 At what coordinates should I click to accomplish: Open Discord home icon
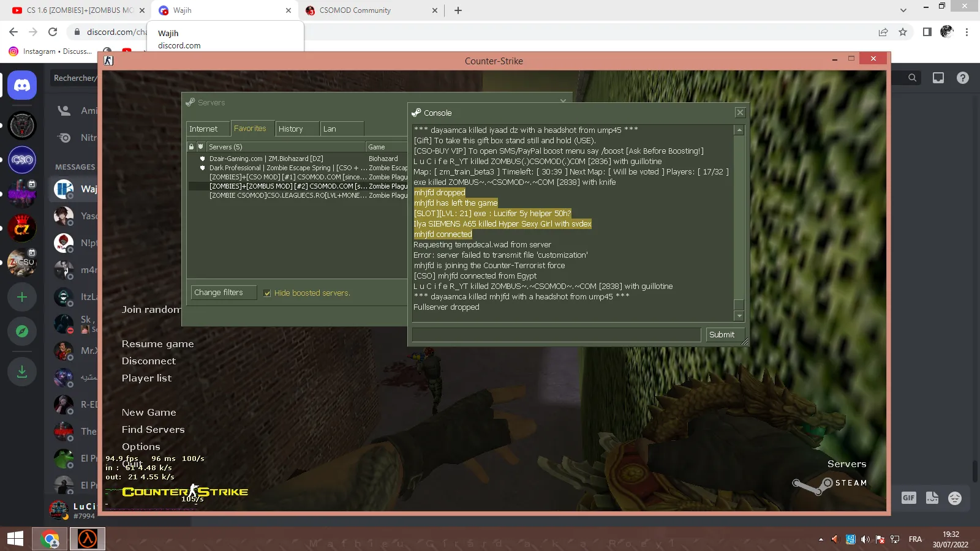[22, 85]
